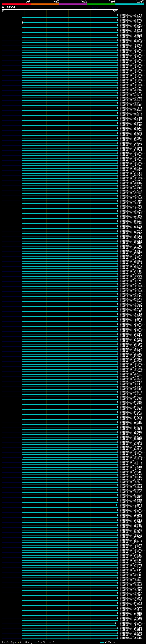This screenshot has width=146, height=644.
Task: Open hit UniRef100_Q6FMI3
Action: (131, 308)
